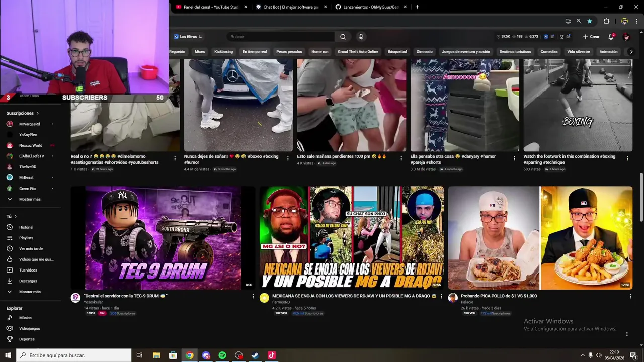Open Steam from the taskbar
The image size is (644, 362).
255,355
